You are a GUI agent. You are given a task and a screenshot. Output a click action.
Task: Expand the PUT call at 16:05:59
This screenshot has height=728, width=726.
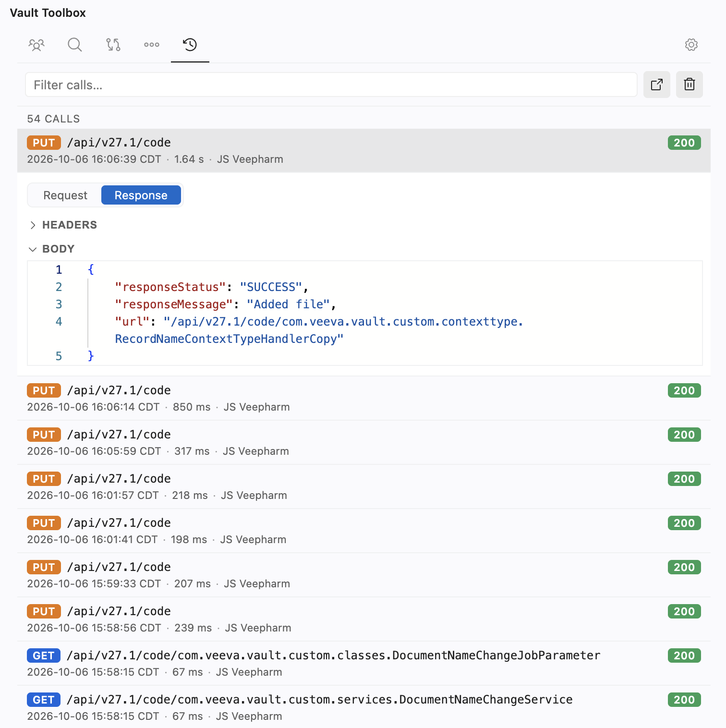[x=364, y=442]
